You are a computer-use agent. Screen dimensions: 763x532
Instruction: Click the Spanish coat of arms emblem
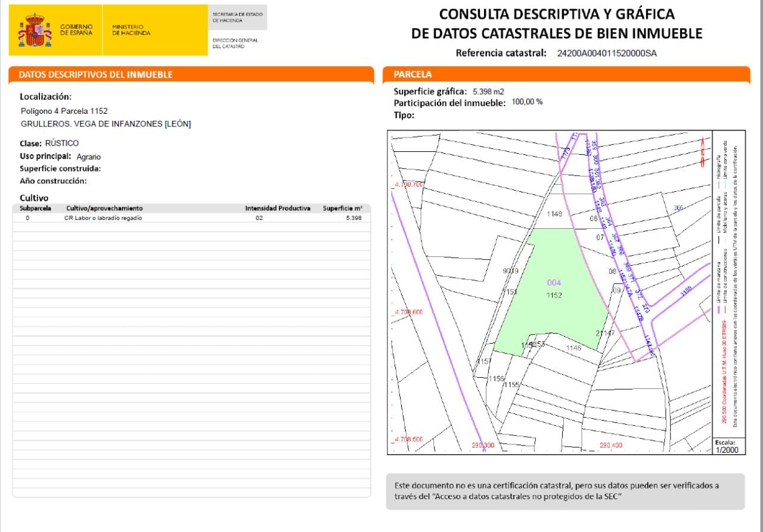coord(35,30)
